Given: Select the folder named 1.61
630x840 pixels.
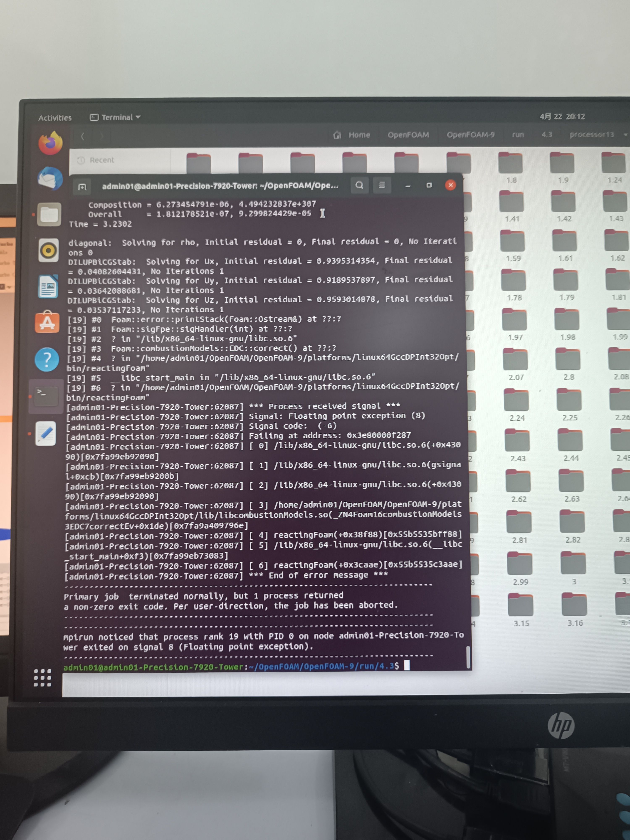Looking at the screenshot, I should [x=565, y=246].
